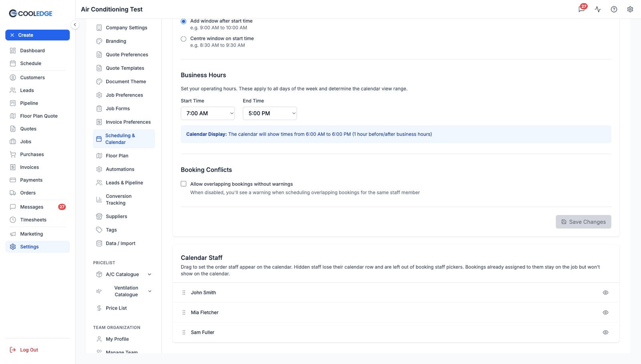Click drag handle for John Smith
Screen dimensions: 641x364
coord(184,293)
